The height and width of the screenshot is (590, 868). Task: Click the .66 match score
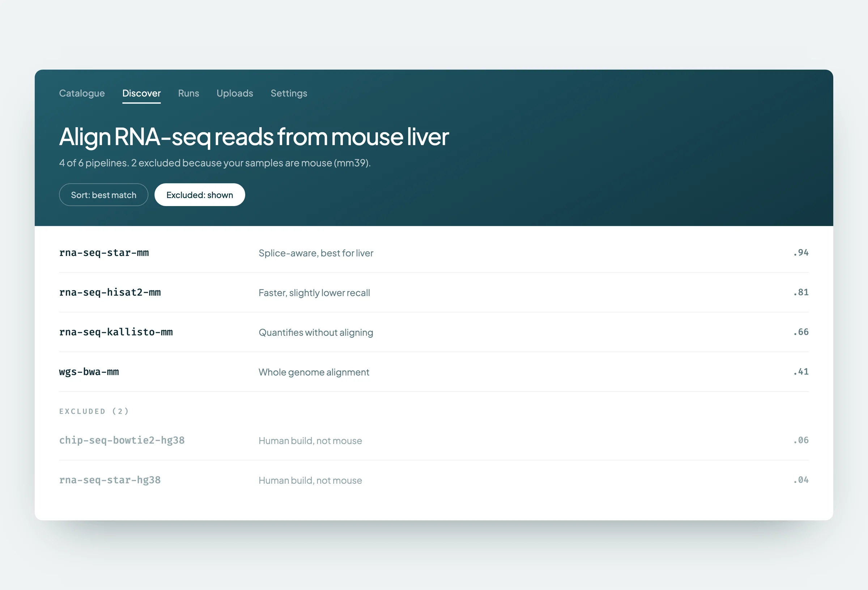pos(801,332)
